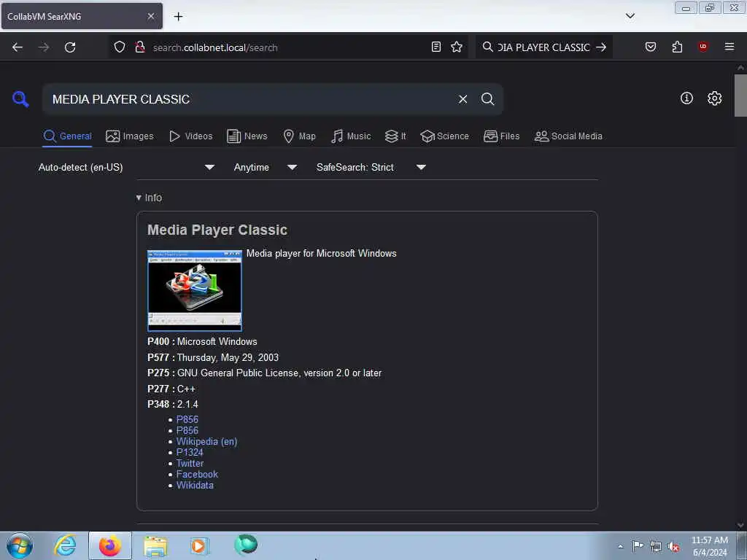Open the Firefox hamburger menu

click(729, 47)
